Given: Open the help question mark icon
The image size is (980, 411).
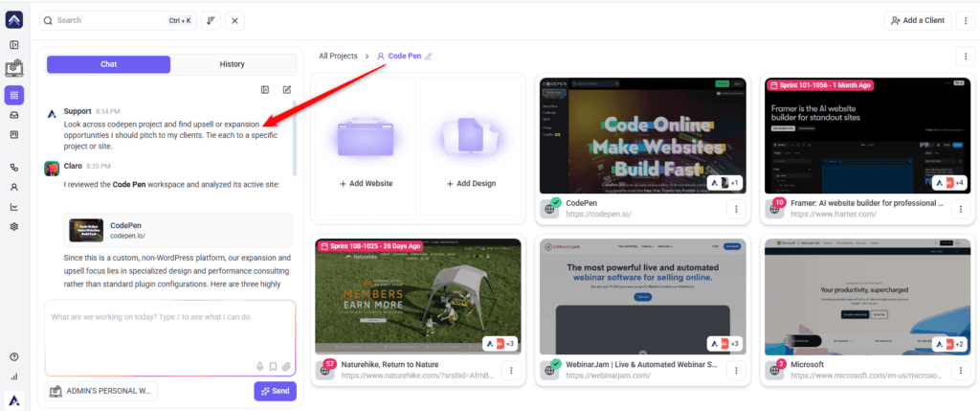Looking at the screenshot, I should (13, 356).
